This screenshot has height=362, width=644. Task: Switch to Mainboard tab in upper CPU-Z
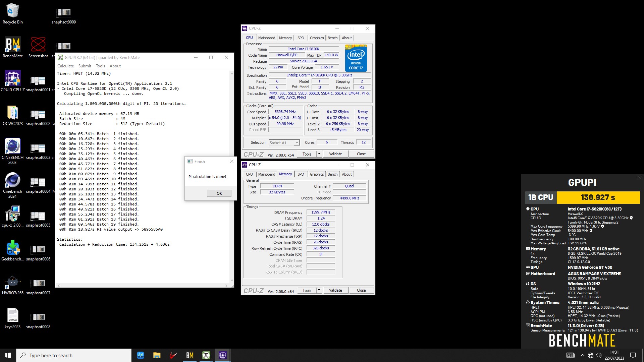tap(267, 38)
